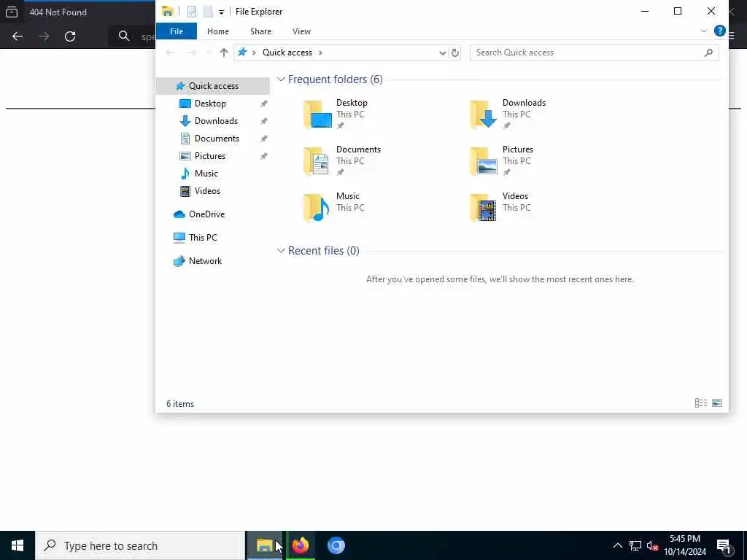Switch to Details view layout icon
Image resolution: width=747 pixels, height=560 pixels.
tap(701, 403)
